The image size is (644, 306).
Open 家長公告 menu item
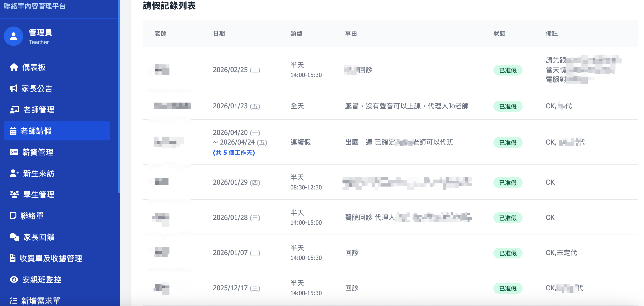[57, 89]
